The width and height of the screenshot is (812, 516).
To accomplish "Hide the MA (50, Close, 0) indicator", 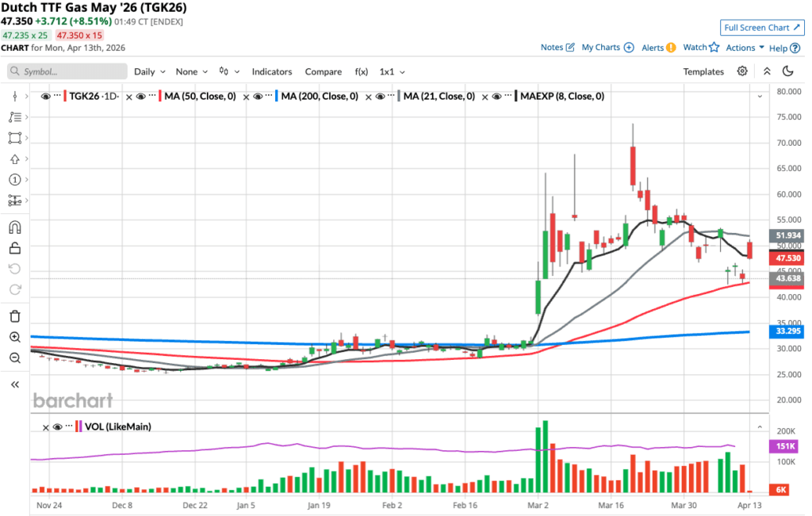I will [140, 97].
